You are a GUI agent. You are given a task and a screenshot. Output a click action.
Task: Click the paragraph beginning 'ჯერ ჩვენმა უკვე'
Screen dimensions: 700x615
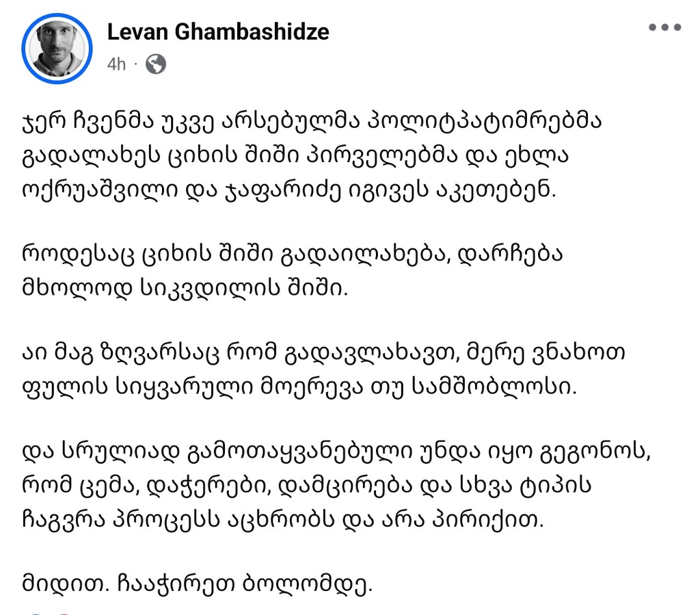click(x=312, y=156)
